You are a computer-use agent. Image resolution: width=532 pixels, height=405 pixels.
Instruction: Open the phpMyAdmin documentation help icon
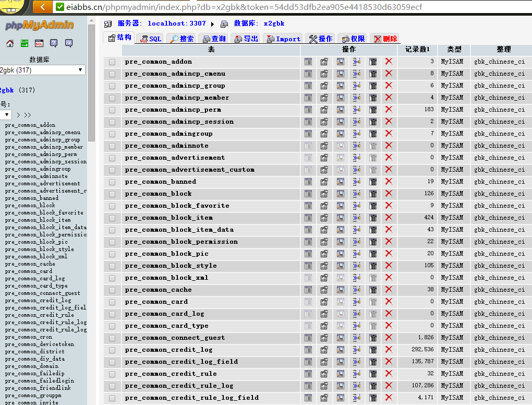tap(54, 43)
